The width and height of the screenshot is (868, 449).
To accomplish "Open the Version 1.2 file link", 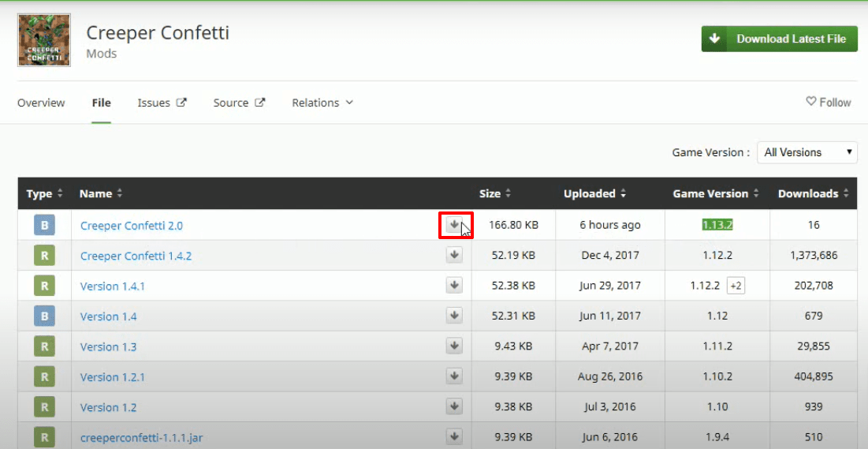I will pyautogui.click(x=109, y=407).
